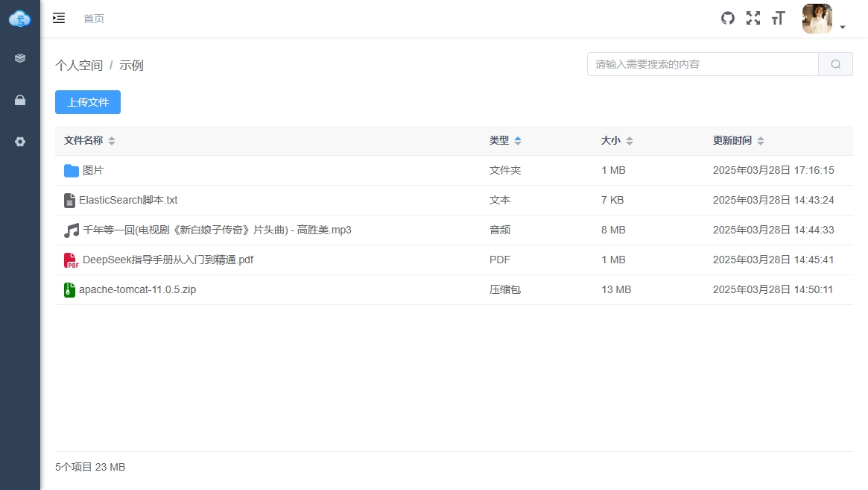The width and height of the screenshot is (868, 490).
Task: Toggle fullscreen mode icon
Action: tap(753, 19)
